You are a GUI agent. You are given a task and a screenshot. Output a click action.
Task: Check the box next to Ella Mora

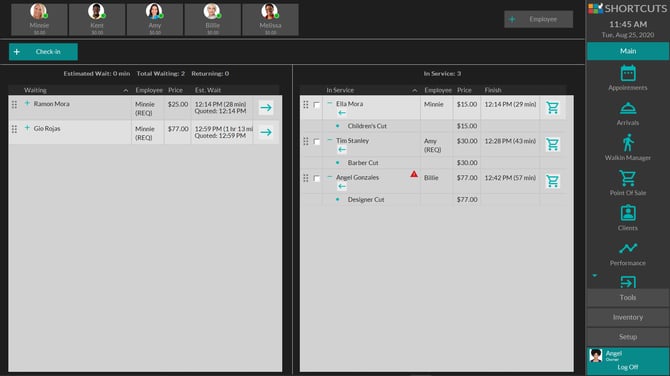click(x=317, y=105)
